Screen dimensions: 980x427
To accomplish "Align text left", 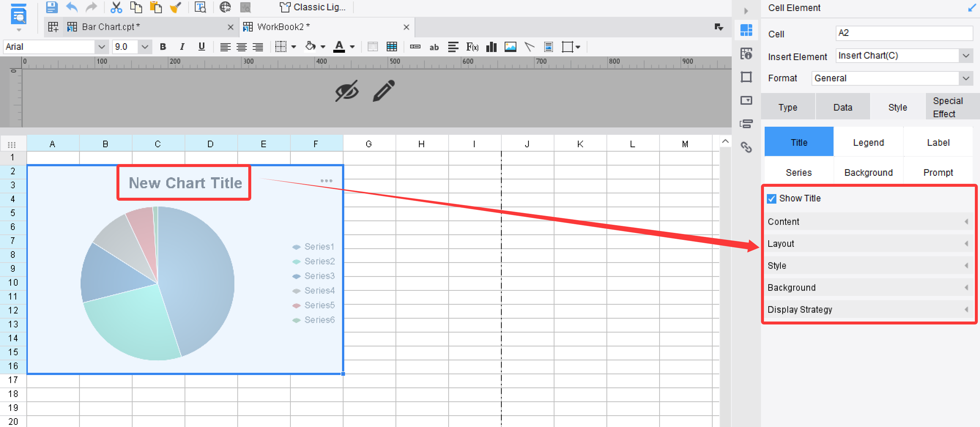I will point(225,47).
